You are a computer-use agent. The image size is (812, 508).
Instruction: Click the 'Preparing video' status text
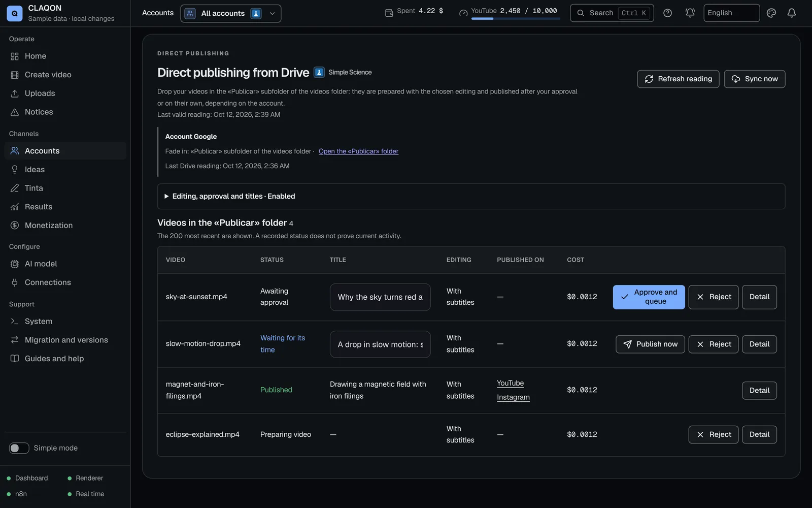coord(286,435)
